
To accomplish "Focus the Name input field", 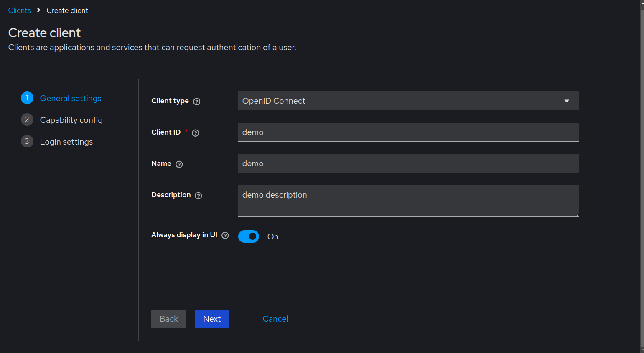I will point(408,163).
